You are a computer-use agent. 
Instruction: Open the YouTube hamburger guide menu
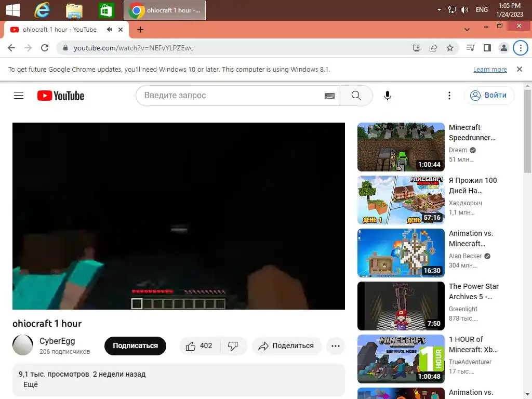pos(19,96)
